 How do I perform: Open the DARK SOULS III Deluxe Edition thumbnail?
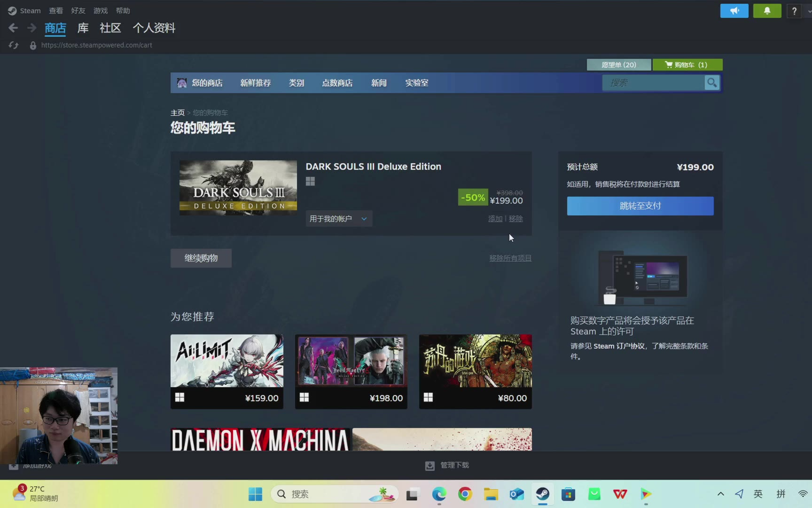click(x=238, y=188)
